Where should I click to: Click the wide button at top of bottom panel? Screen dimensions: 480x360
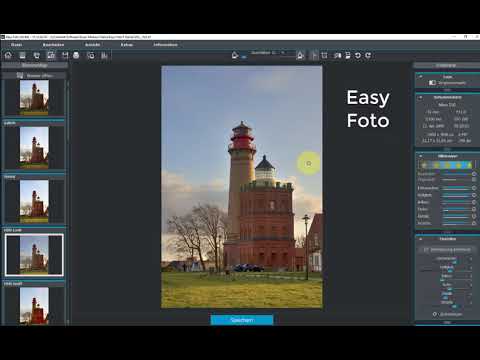coord(447,250)
